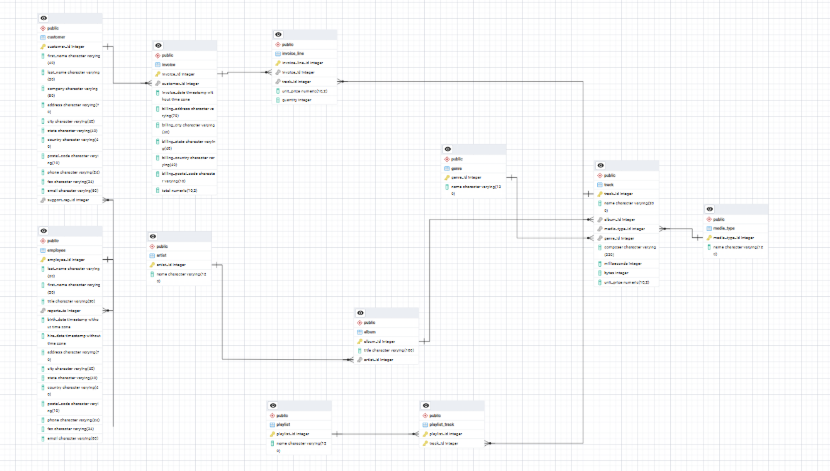Click the foreign key icon for customer_id in the invoice table
This screenshot has width=830, height=471.
pos(158,83)
